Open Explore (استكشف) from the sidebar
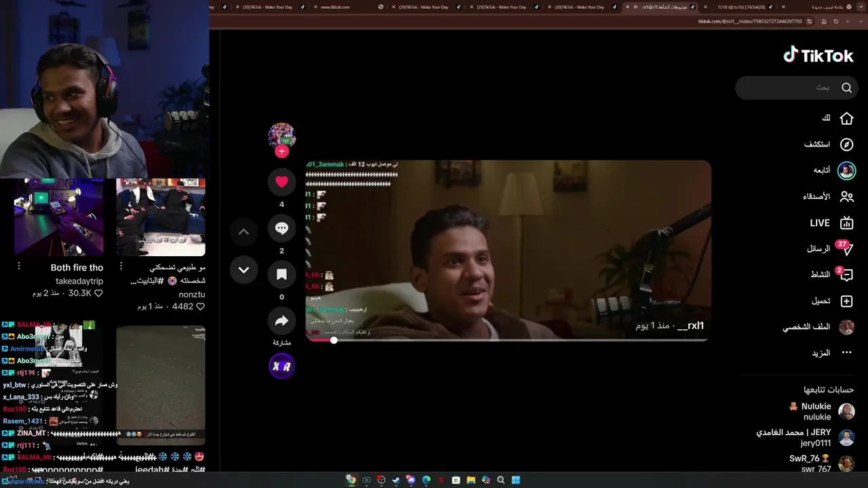The width and height of the screenshot is (868, 488). pos(829,144)
